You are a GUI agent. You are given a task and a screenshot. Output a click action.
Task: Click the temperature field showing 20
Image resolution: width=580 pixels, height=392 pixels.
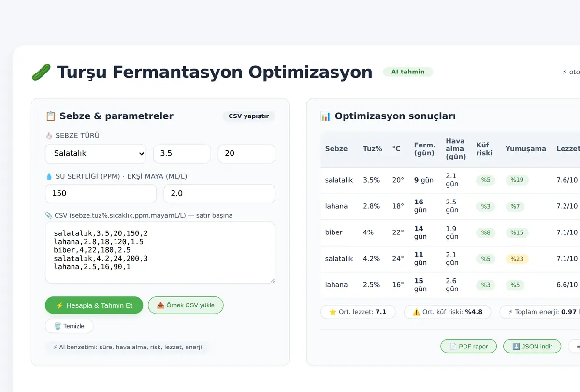click(246, 154)
